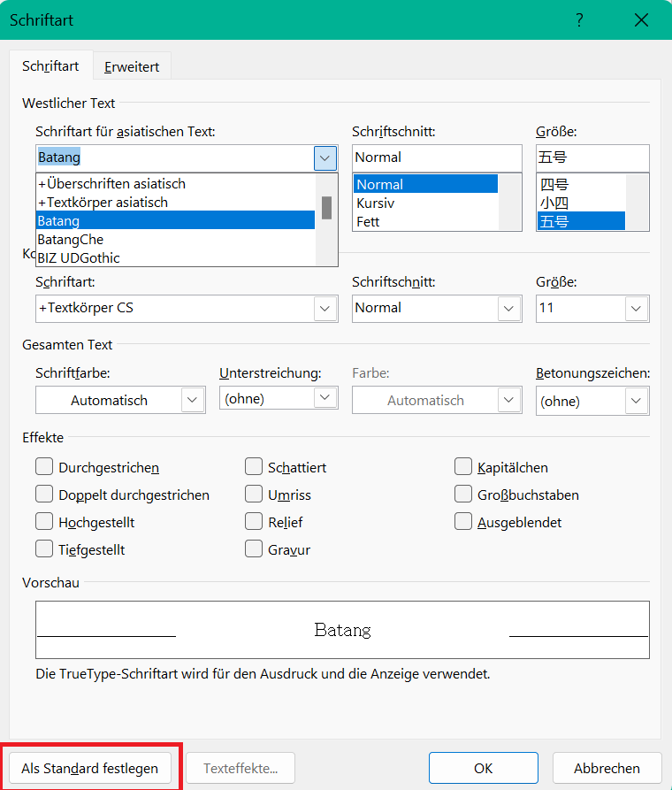The width and height of the screenshot is (672, 790).
Task: Tick the Ausgeblendet checkbox
Action: coord(463,522)
